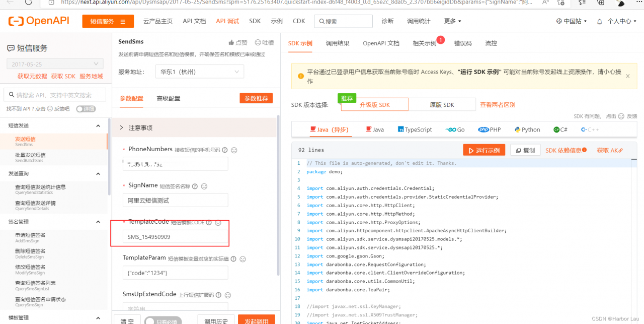Click the TemplateParam input field
This screenshot has height=324, width=644.
click(x=175, y=273)
